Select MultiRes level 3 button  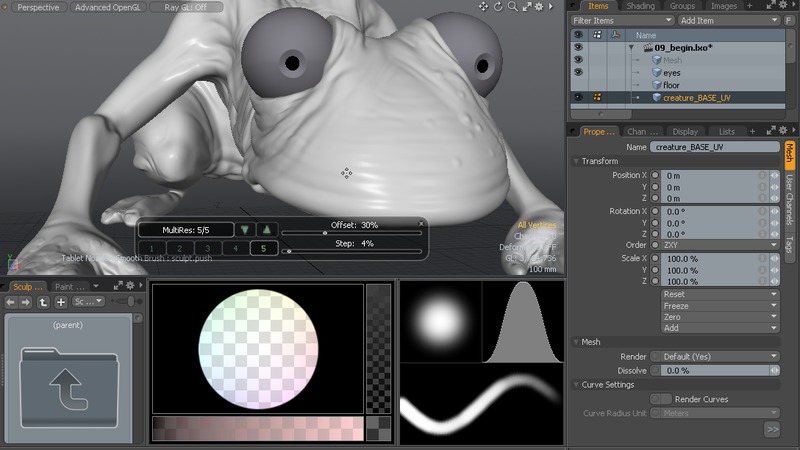click(x=207, y=248)
